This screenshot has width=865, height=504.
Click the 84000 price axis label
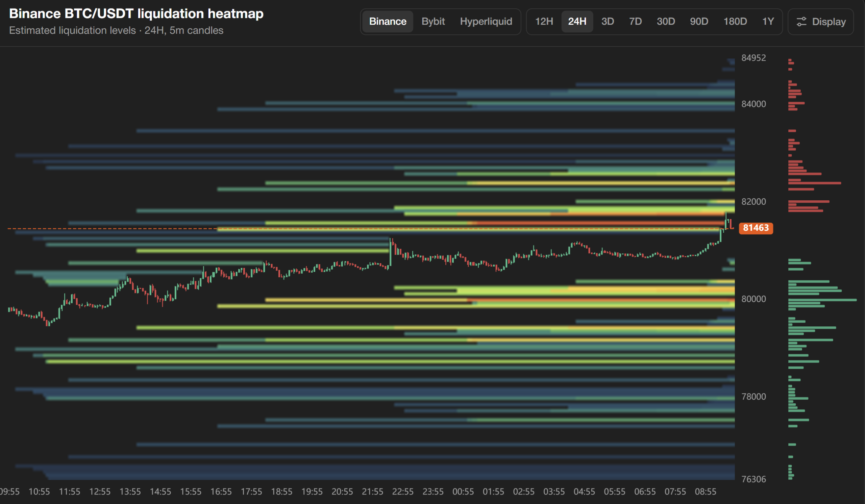753,104
